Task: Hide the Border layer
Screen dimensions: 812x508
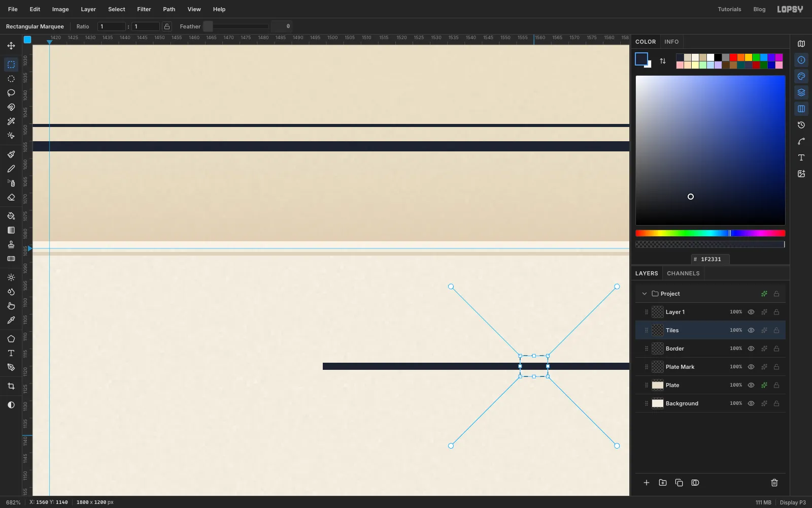Action: click(751, 348)
